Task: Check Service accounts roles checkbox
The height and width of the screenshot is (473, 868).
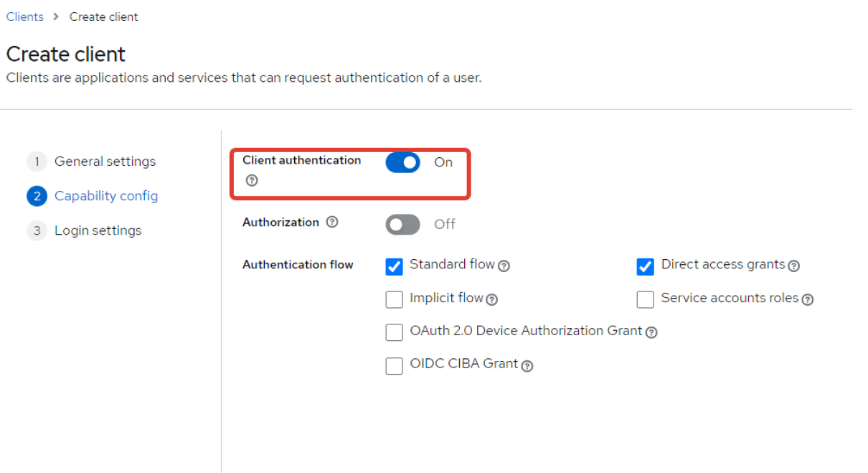Action: pyautogui.click(x=645, y=299)
